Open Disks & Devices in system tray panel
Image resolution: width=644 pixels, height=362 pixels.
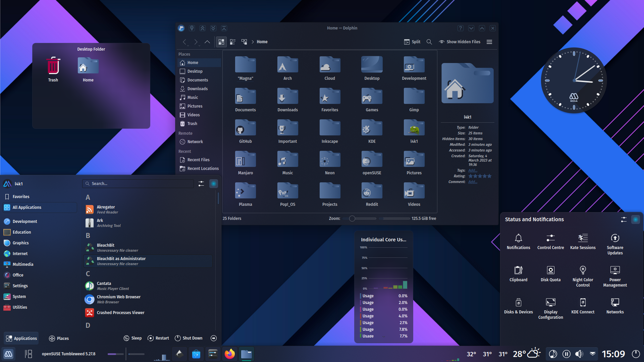tap(518, 306)
